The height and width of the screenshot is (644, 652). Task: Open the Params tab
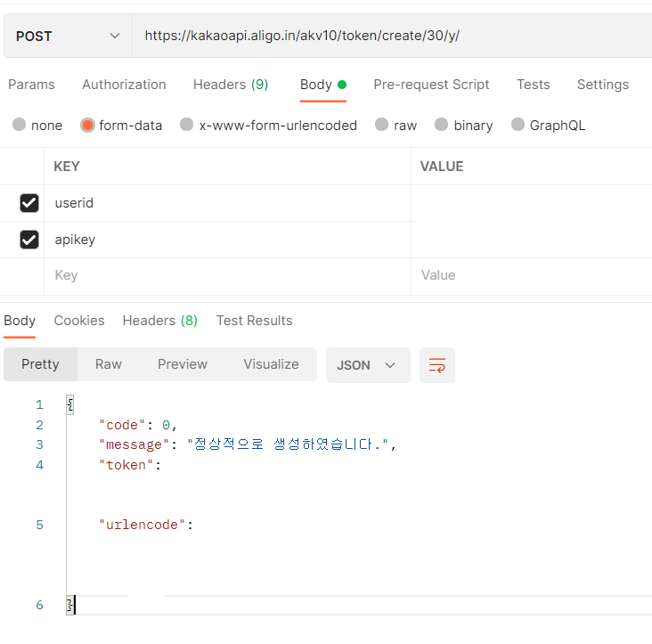[31, 85]
